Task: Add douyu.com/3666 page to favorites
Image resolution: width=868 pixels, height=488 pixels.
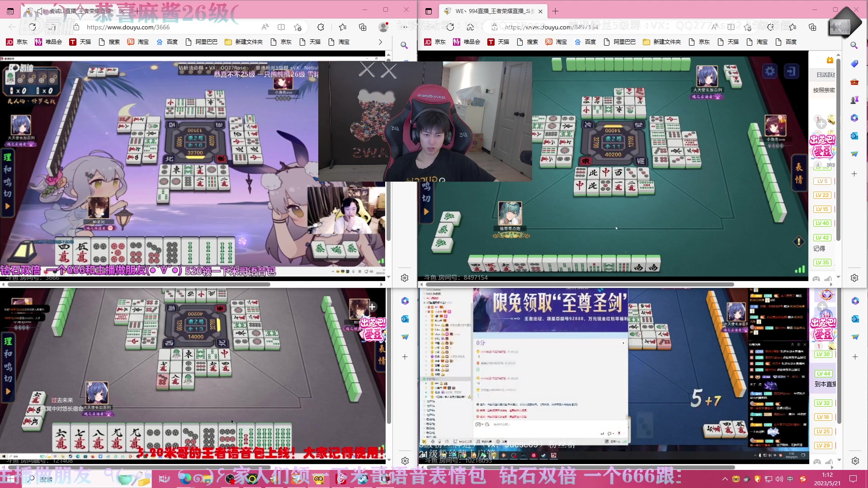Action: click(x=297, y=27)
